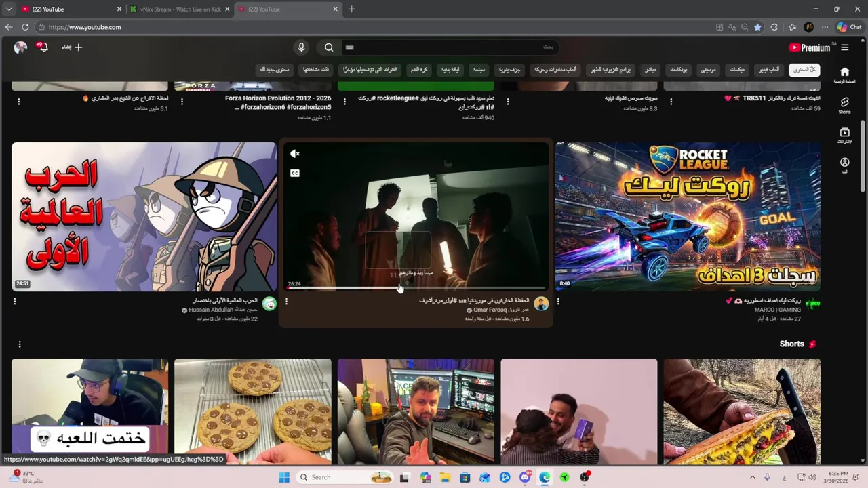The image size is (868, 488).
Task: Open options menu of Shorts section
Action: pos(20,344)
